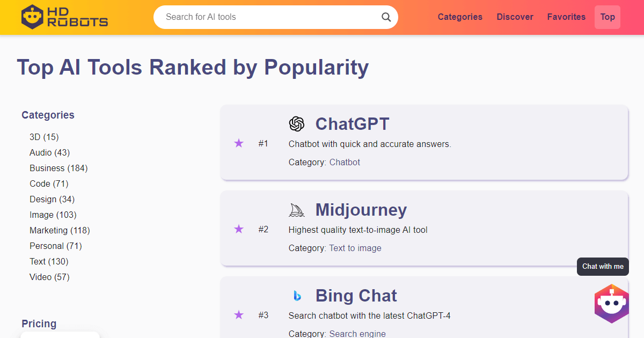
Task: Open the Categories menu
Action: click(x=460, y=17)
